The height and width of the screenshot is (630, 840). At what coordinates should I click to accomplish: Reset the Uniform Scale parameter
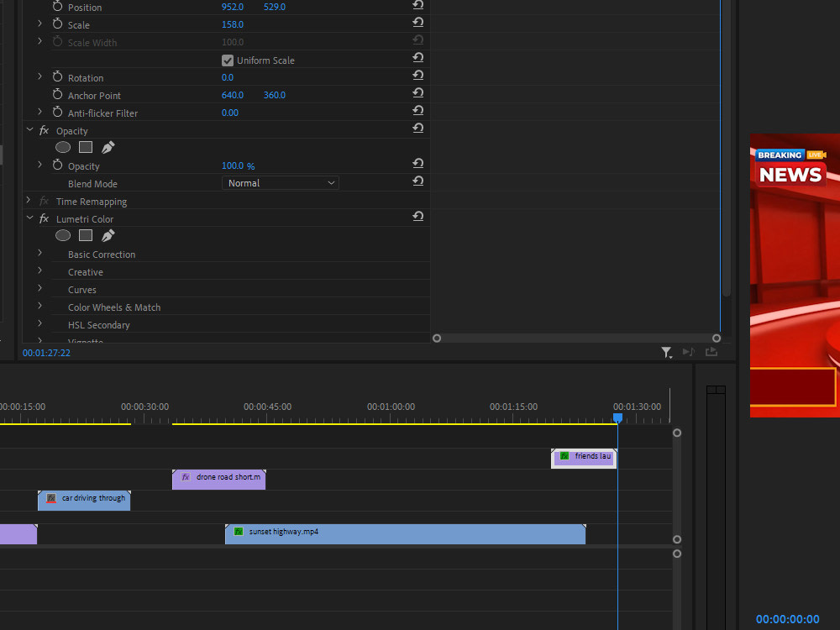coord(417,58)
